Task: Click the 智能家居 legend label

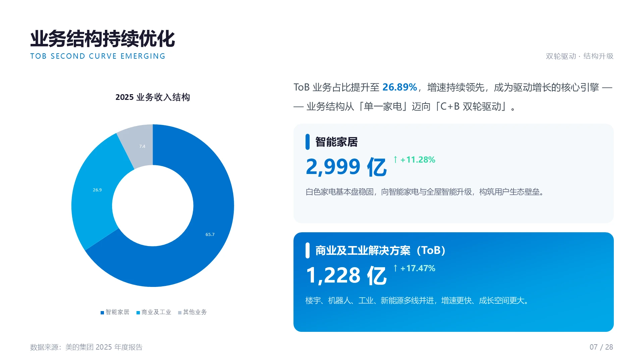Action: coord(117,312)
